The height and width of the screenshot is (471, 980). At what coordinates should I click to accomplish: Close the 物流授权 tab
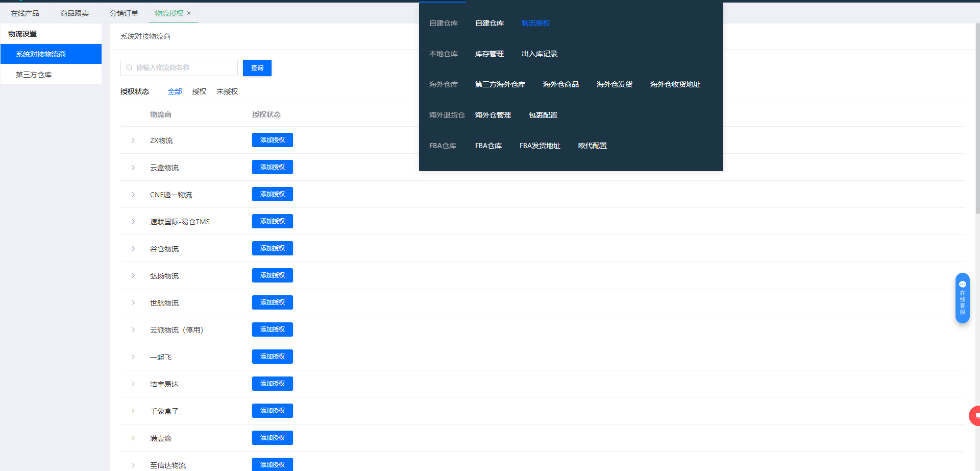coord(189,13)
